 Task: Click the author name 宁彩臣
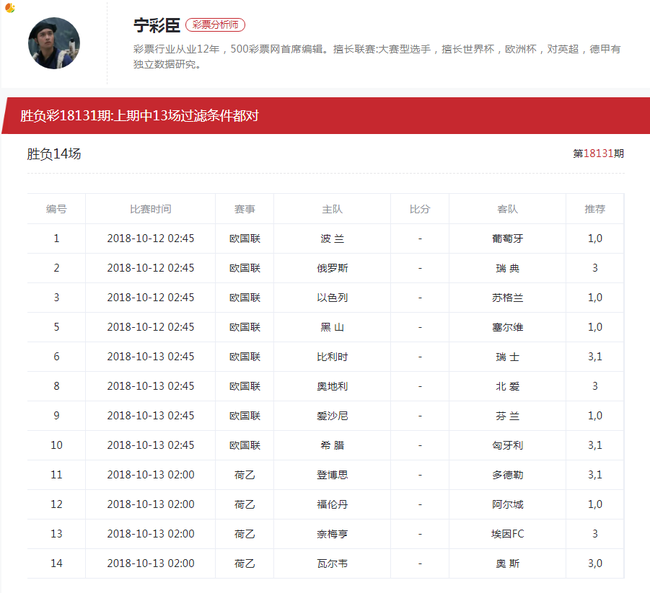(157, 25)
